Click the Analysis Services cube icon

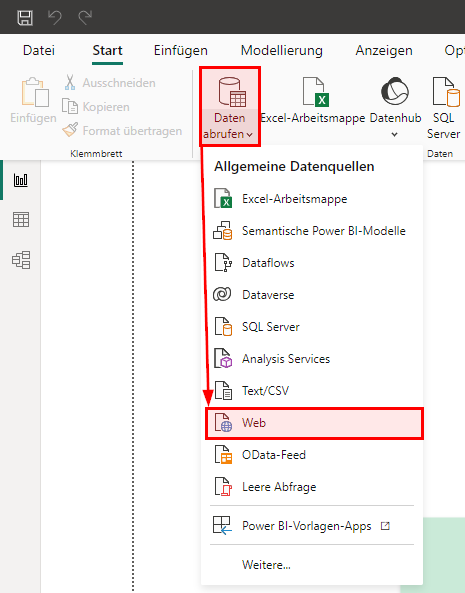click(223, 359)
